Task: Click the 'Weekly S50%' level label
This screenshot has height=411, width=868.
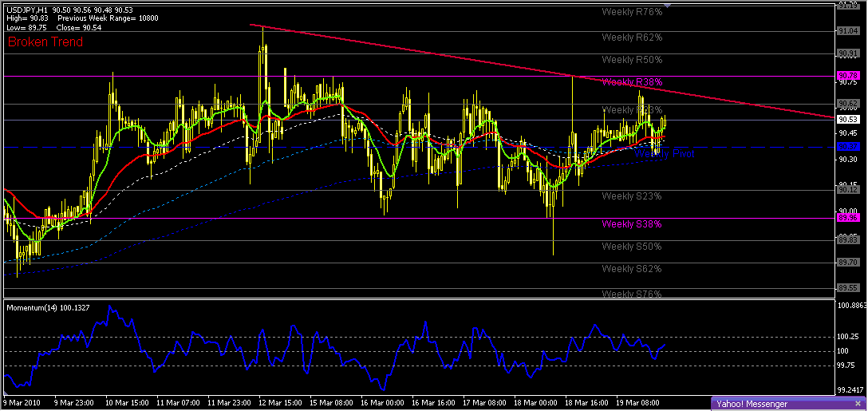Action: [632, 247]
